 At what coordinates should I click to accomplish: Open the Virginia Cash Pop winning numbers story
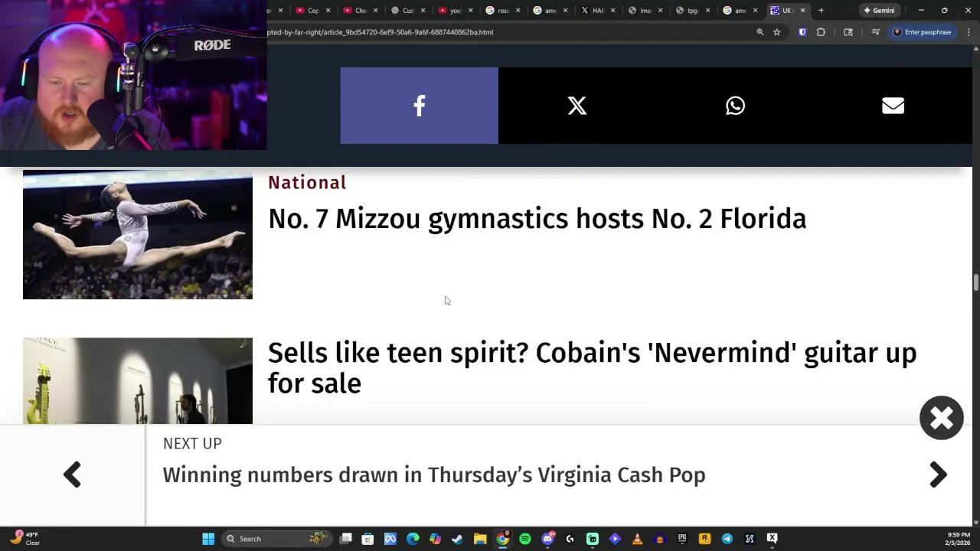(433, 475)
